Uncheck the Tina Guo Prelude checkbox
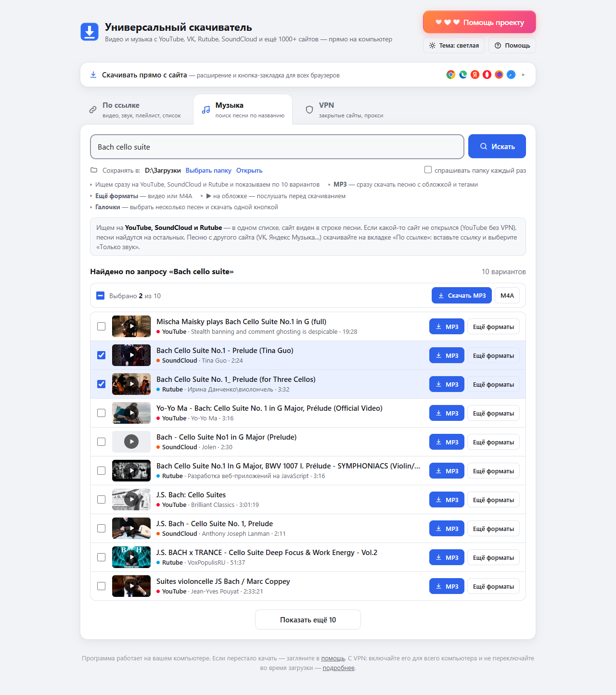 (x=101, y=355)
